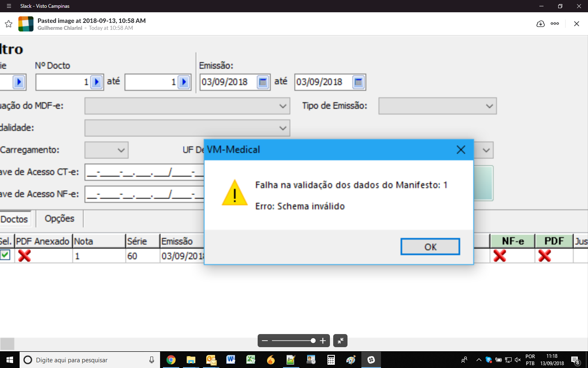
Task: Zoom in with the plus button
Action: pos(323,341)
